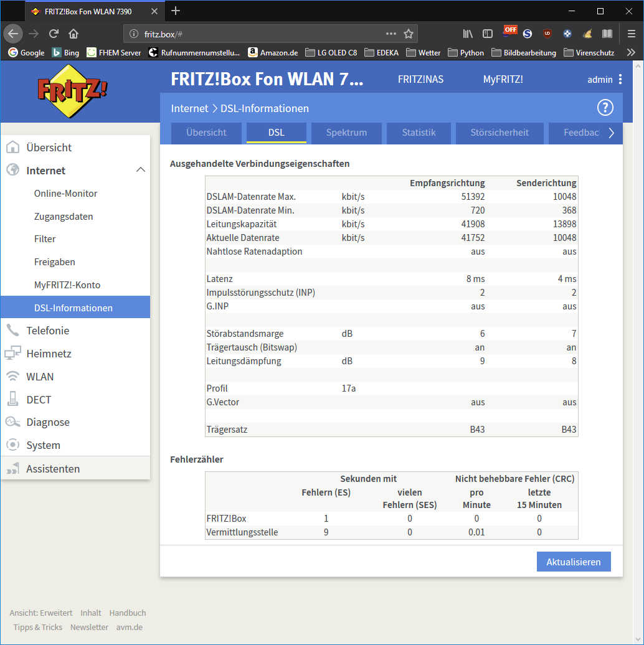Open Online-Monitor in the sidebar

click(65, 193)
